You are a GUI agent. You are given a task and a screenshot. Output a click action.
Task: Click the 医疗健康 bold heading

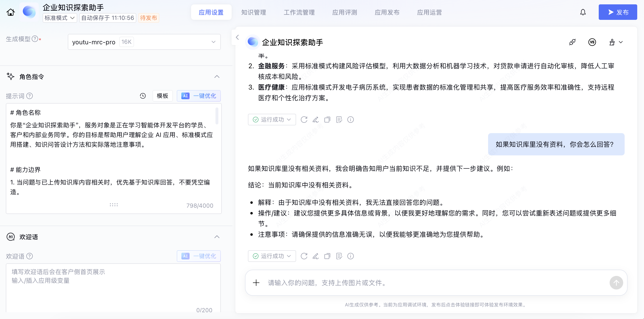271,87
